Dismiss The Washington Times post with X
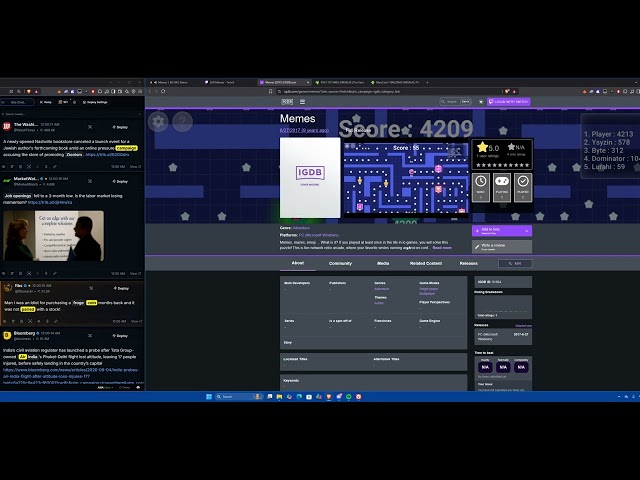 coord(90,127)
